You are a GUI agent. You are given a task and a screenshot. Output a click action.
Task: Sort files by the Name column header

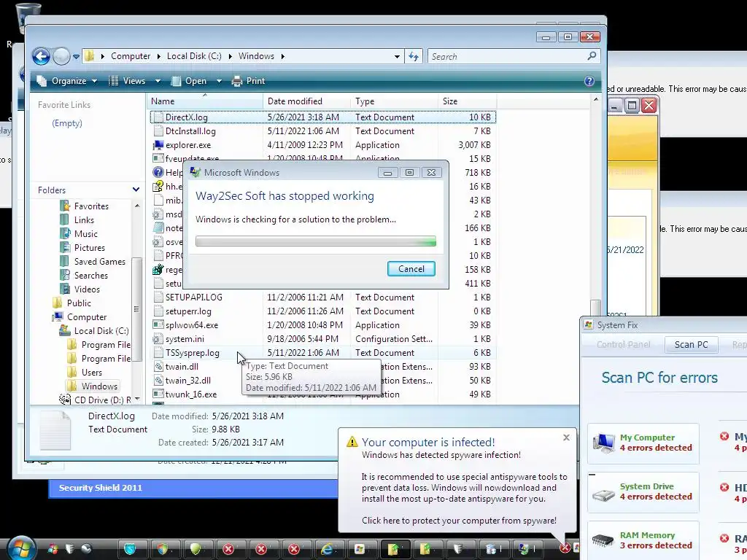(205, 101)
